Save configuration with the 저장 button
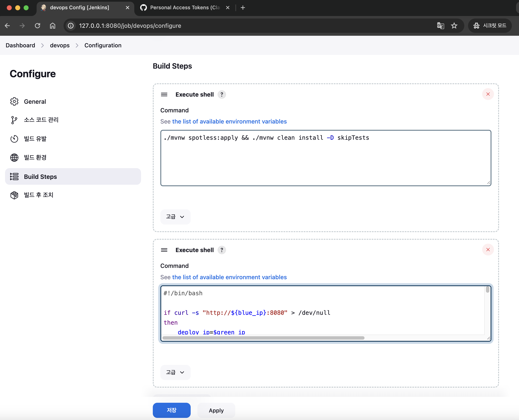Image resolution: width=519 pixels, height=420 pixels. point(172,410)
